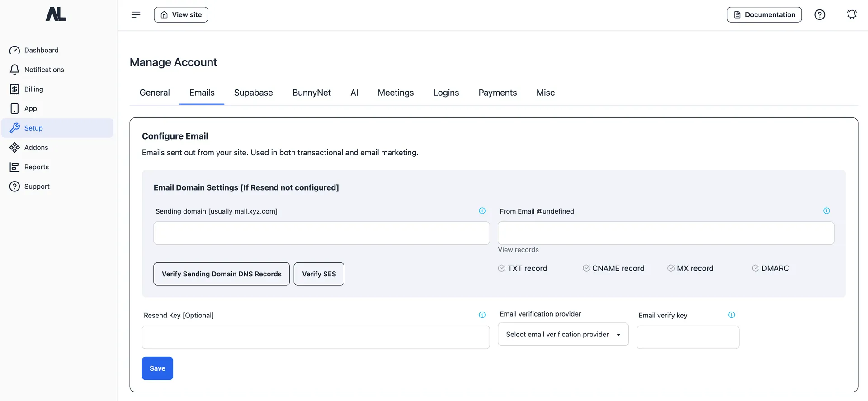Click the Support question icon
Screen dimensions: 868x401
click(x=14, y=186)
